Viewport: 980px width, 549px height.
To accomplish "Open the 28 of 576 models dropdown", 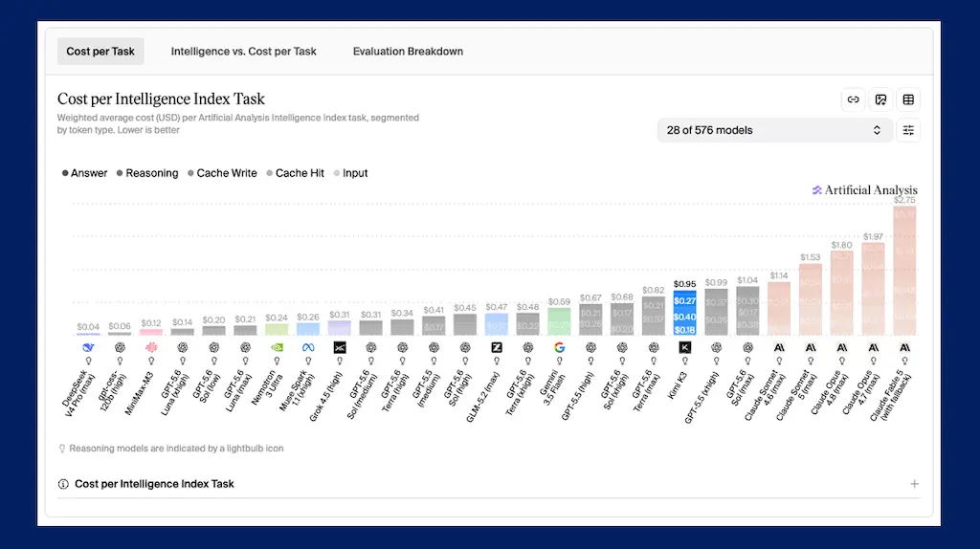I will 774,130.
